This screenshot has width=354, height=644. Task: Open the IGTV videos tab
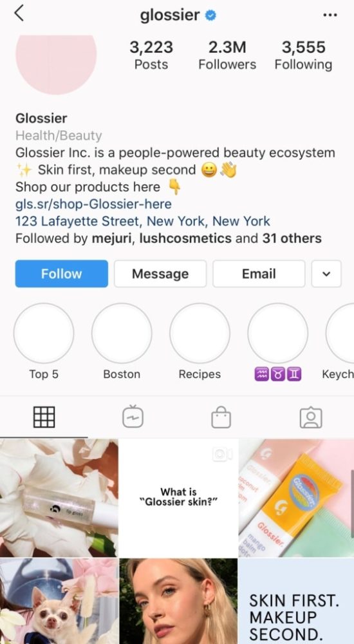(x=133, y=417)
